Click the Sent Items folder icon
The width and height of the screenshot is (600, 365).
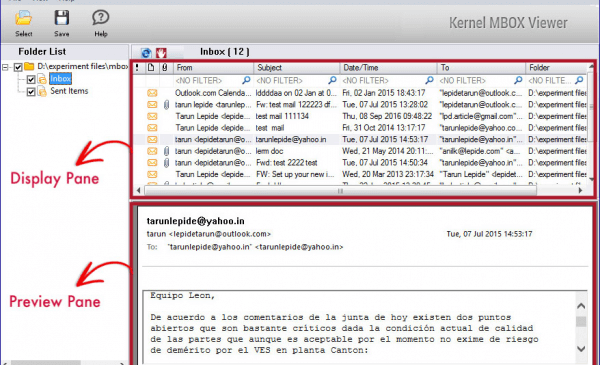(42, 91)
